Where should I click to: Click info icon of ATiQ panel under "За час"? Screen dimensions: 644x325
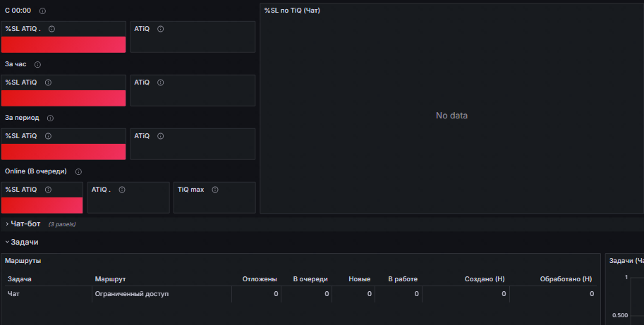tap(160, 82)
